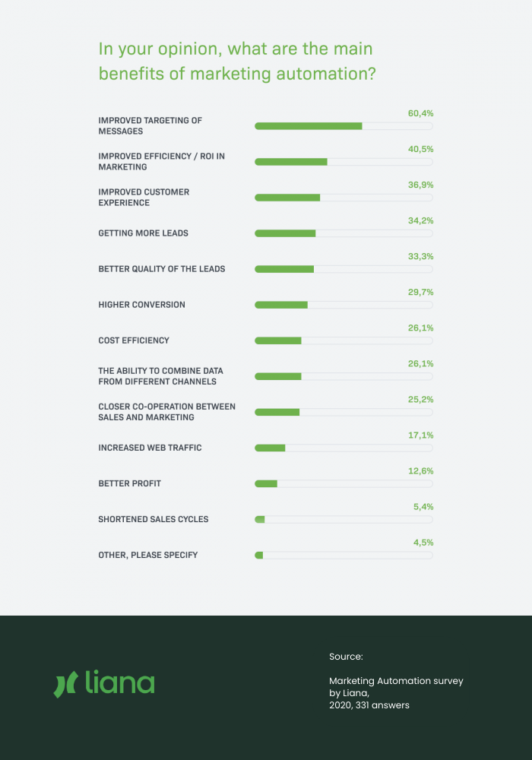Image resolution: width=532 pixels, height=760 pixels.
Task: Select the 60,4% percentage value
Action: (x=420, y=113)
